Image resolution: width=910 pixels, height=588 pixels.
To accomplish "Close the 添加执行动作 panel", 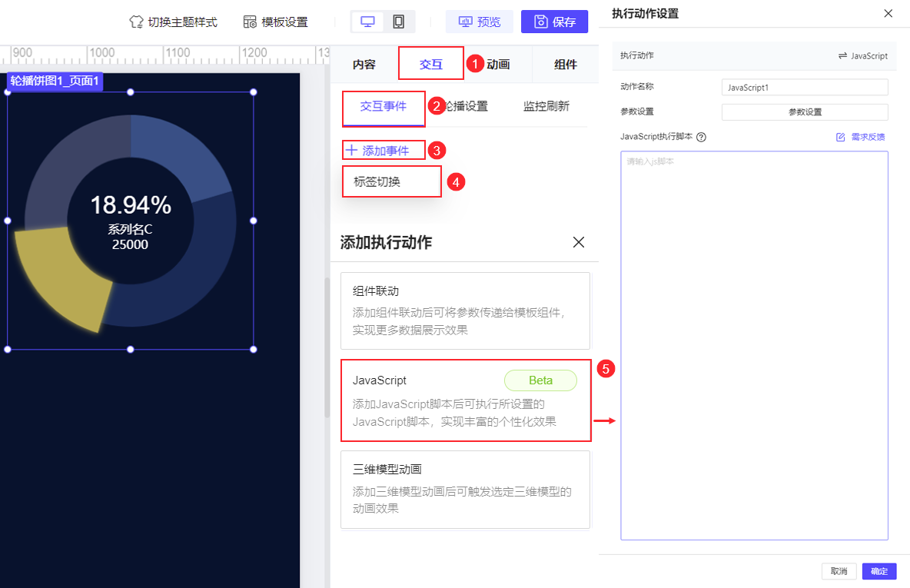I will click(x=579, y=242).
